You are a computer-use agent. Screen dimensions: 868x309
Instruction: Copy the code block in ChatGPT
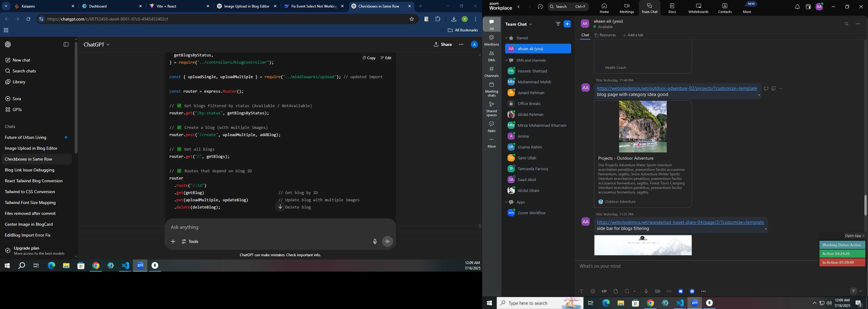coord(369,58)
